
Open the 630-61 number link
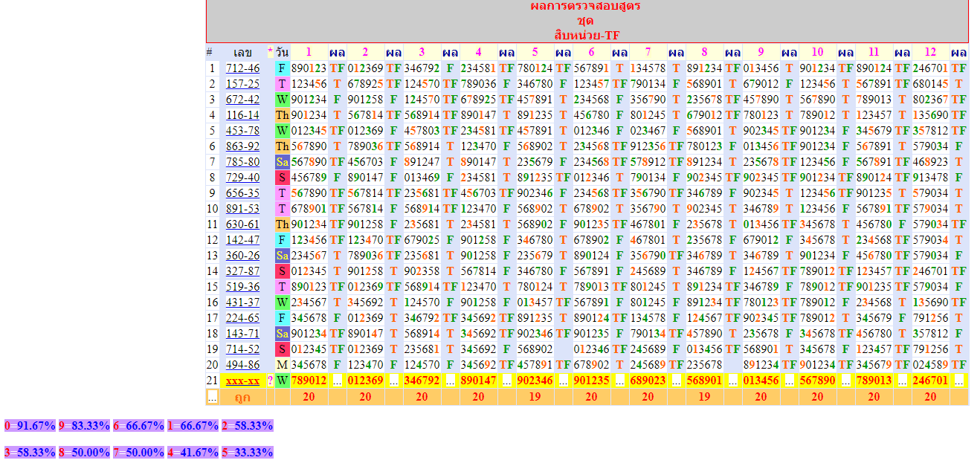[243, 224]
